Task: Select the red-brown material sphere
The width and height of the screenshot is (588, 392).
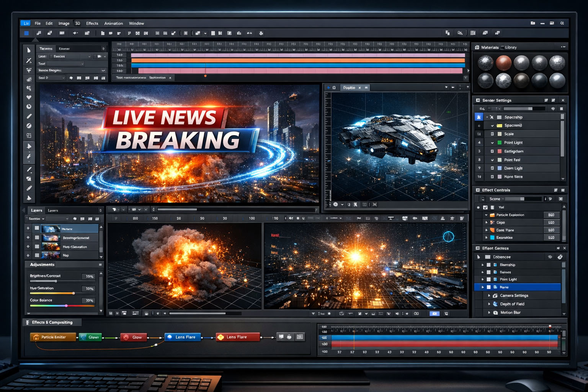Action: pyautogui.click(x=503, y=63)
